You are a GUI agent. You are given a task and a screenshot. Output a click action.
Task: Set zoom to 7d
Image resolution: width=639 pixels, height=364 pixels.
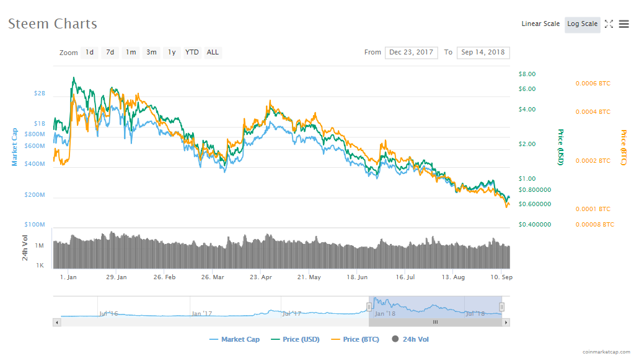coord(110,53)
